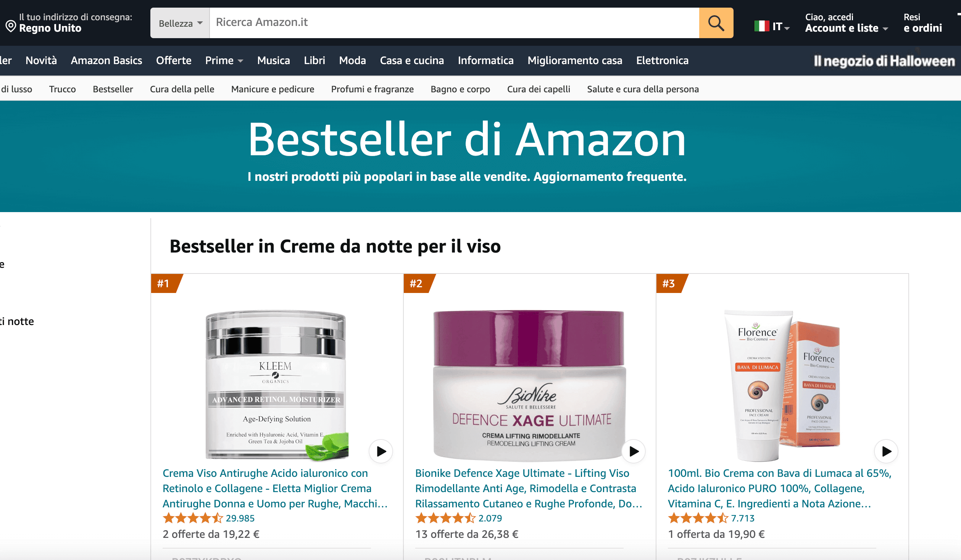This screenshot has width=961, height=560.
Task: Open the Bellezza search category dropdown
Action: click(x=180, y=23)
